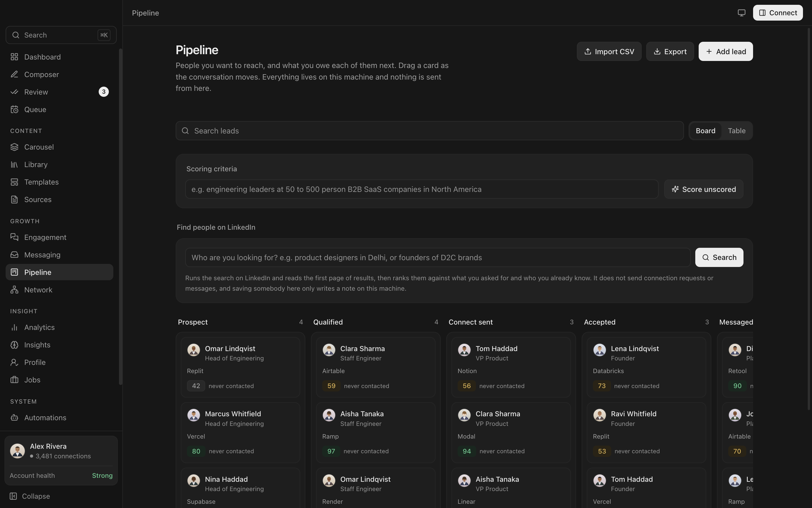Open the Sources document icon

click(x=14, y=199)
